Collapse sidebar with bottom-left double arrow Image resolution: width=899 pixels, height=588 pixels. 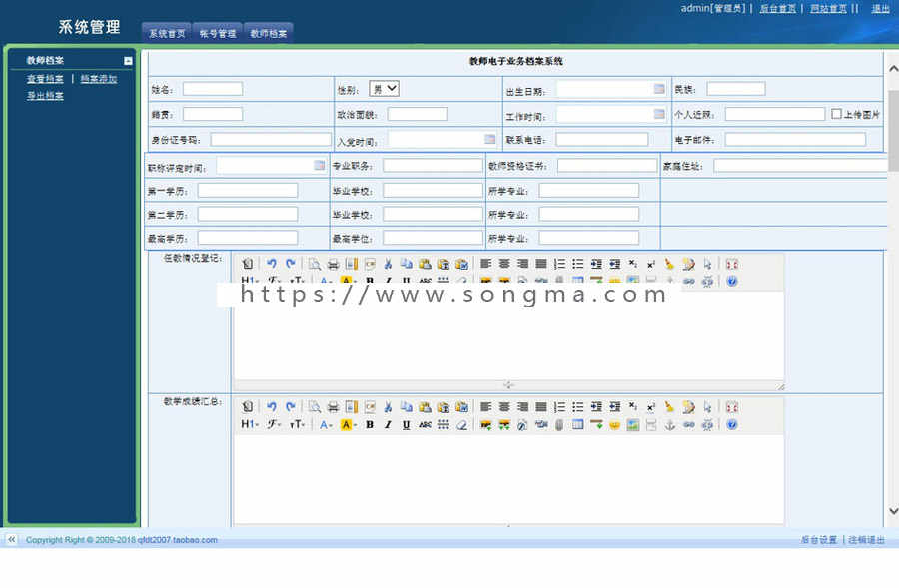point(11,539)
